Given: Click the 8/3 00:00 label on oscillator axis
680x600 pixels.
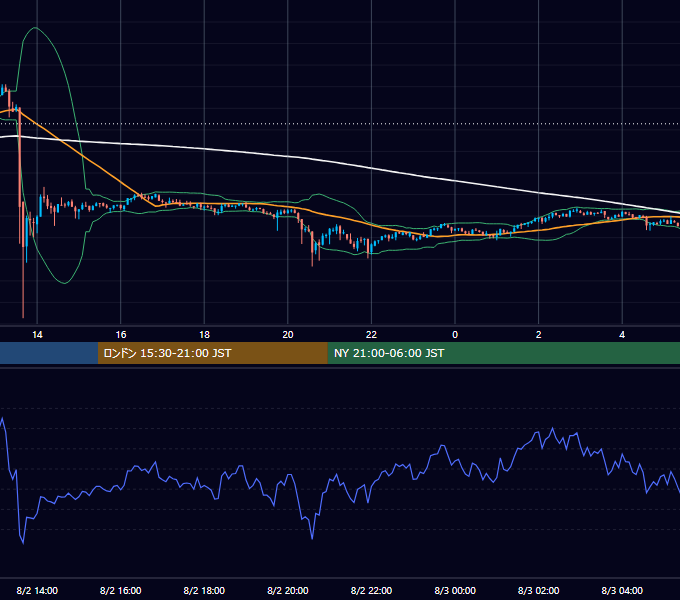Looking at the screenshot, I should [455, 590].
